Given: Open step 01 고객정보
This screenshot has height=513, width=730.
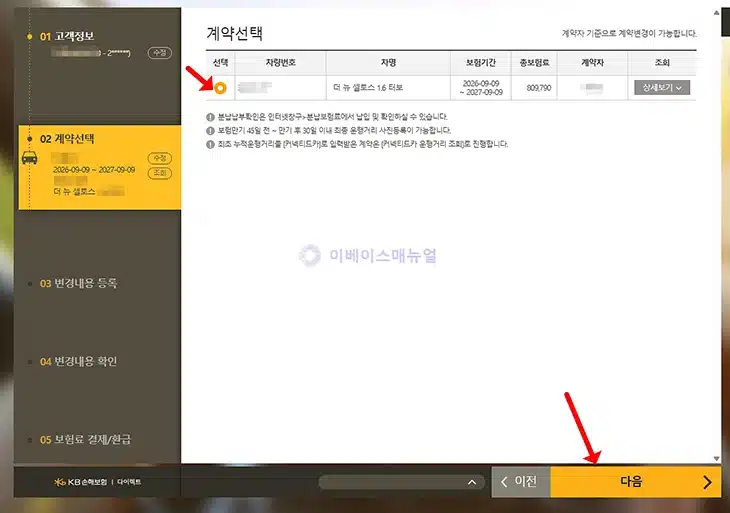Looking at the screenshot, I should pos(67,36).
